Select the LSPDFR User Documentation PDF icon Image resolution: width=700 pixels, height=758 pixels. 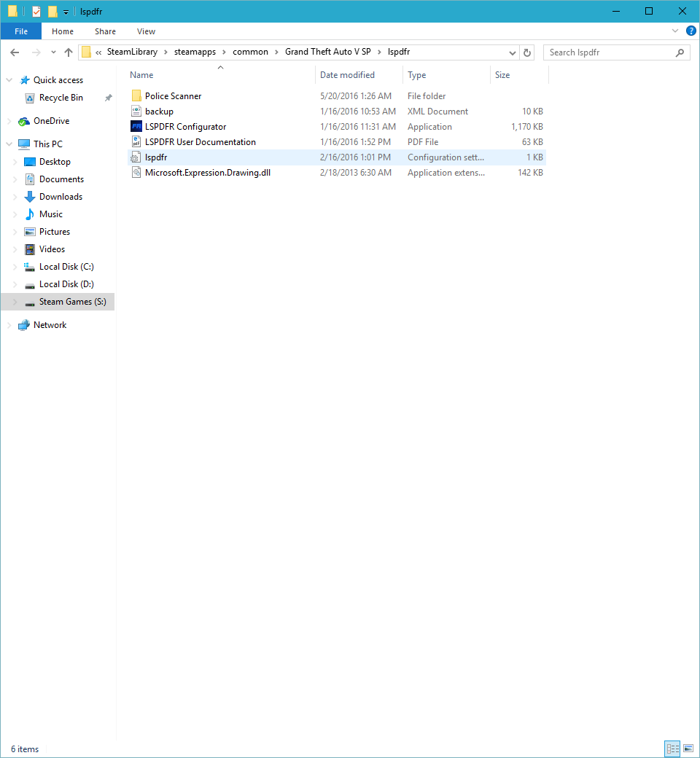click(x=136, y=141)
